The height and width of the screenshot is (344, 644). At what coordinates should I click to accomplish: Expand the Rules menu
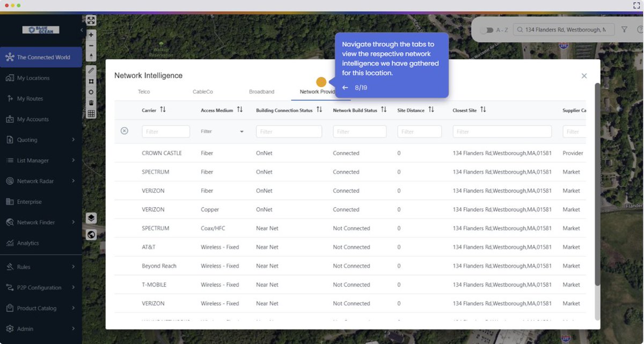click(73, 267)
